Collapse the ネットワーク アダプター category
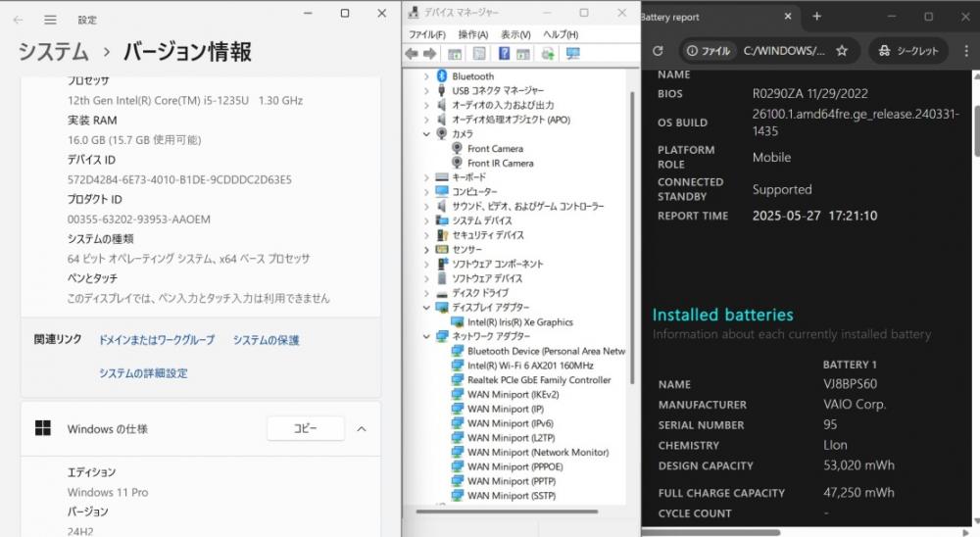This screenshot has width=980, height=537. coord(426,336)
